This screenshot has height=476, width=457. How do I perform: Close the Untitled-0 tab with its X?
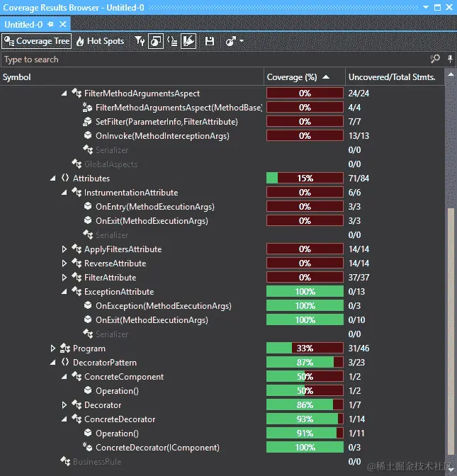62,24
